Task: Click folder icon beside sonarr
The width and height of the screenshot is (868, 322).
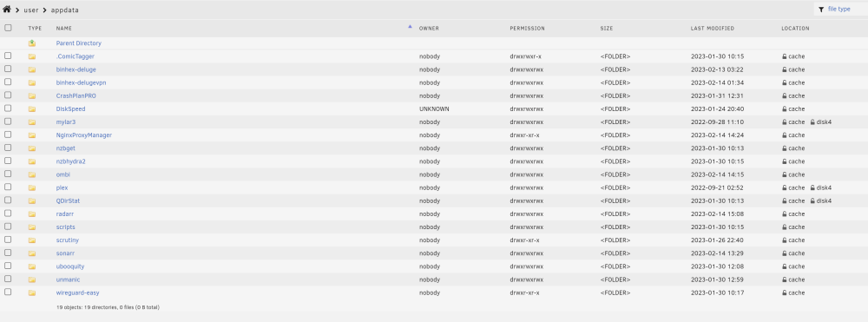Action: pos(32,253)
